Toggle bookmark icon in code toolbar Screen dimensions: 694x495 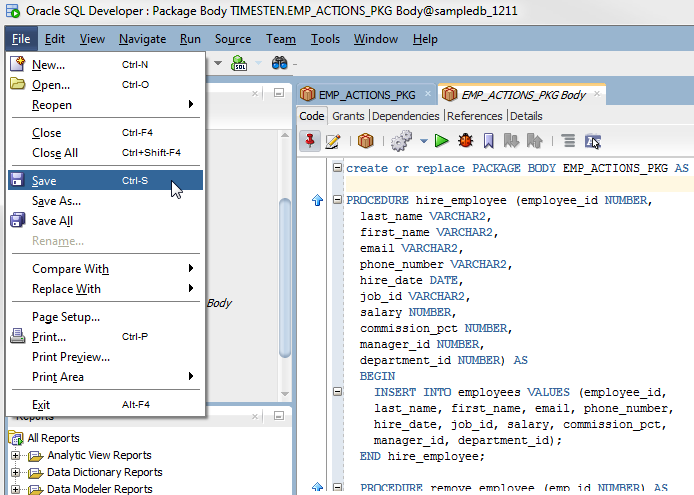[489, 141]
